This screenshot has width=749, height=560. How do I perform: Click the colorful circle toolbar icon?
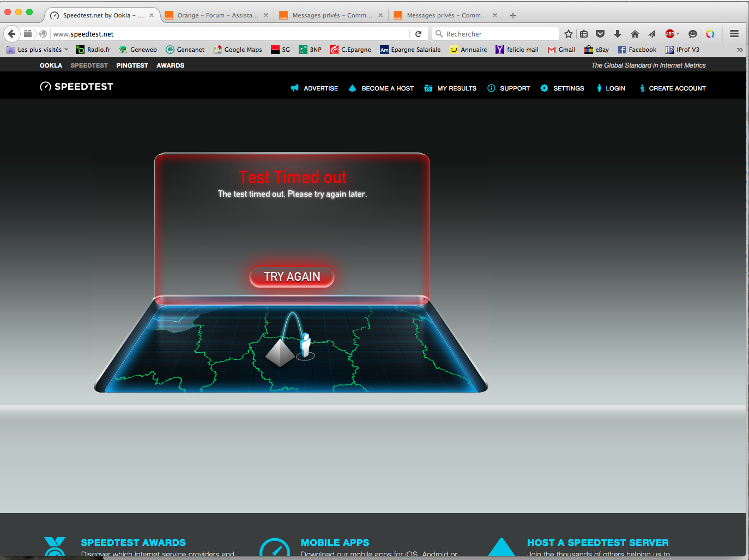pos(710,34)
